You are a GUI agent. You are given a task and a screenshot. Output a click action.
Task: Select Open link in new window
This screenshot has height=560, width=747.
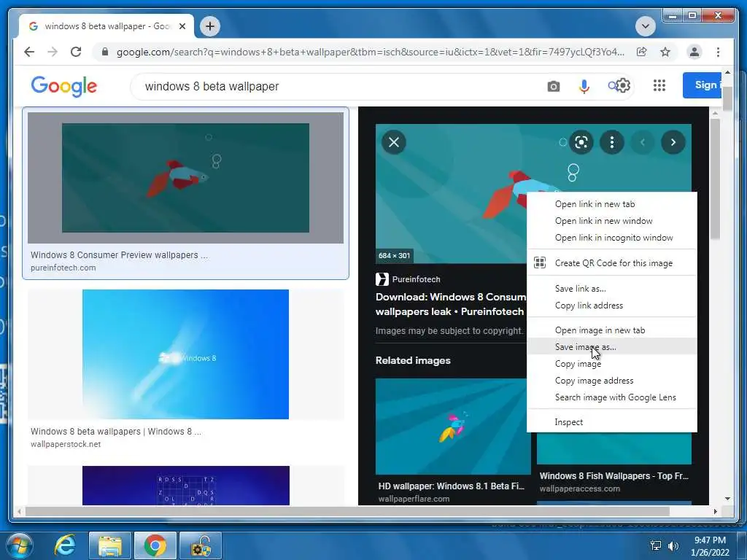tap(612, 220)
